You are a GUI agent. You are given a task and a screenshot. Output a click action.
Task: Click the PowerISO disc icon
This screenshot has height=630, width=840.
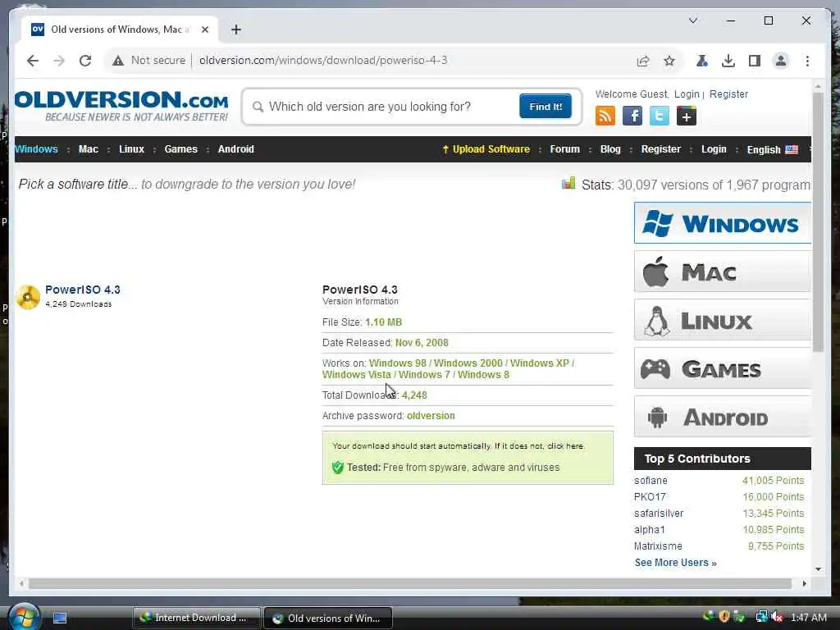click(x=28, y=297)
